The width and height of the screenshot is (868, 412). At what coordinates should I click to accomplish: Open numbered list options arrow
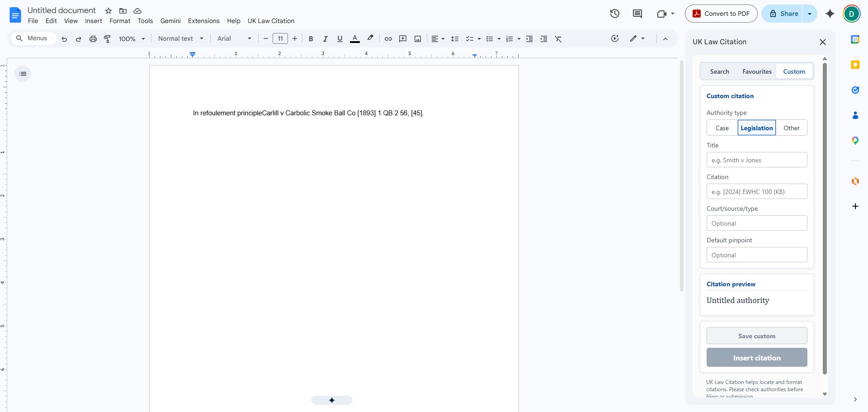[x=519, y=39]
